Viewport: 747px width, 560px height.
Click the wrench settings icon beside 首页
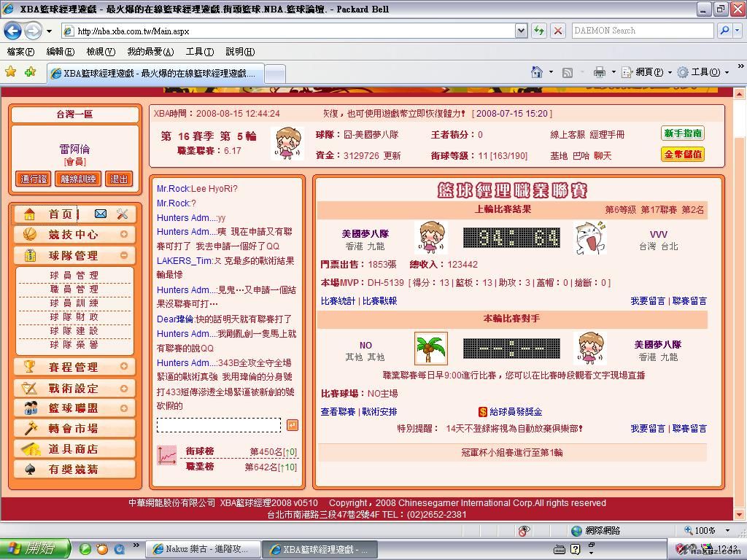(122, 214)
